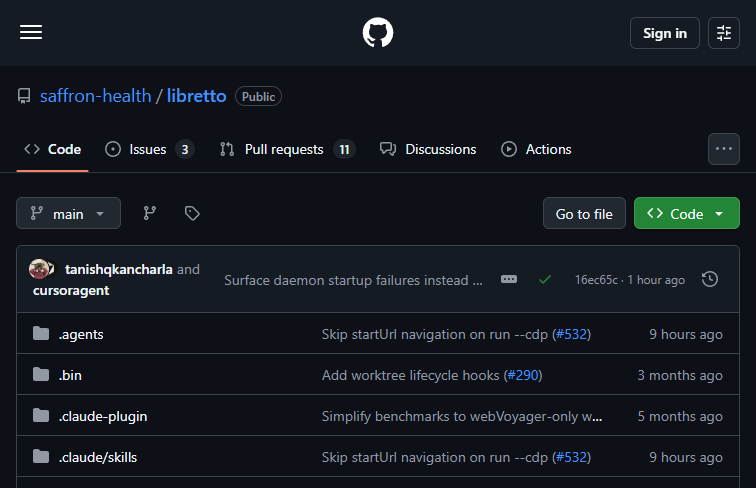Expand the three-dot more tabs menu

(724, 149)
